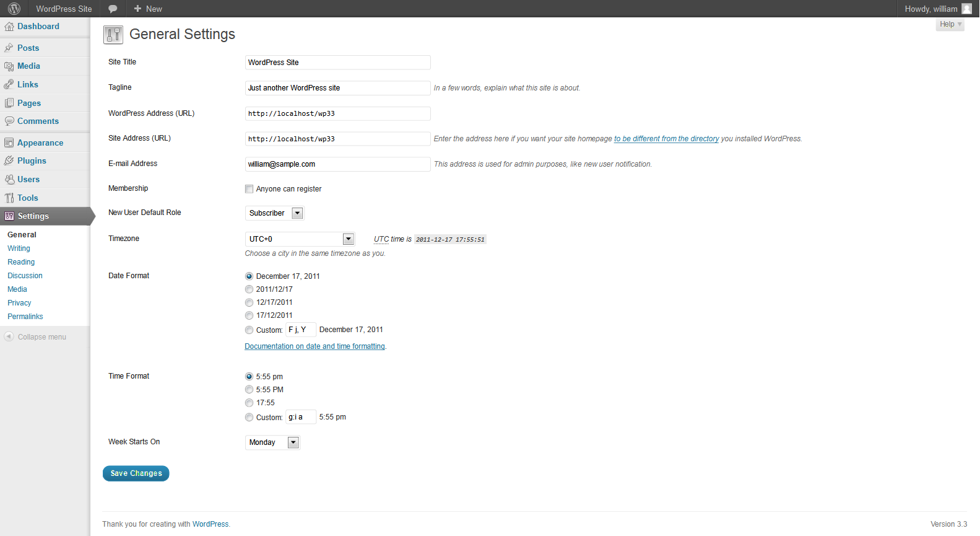Screen dimensions: 980x536
Task: Click the custom time format g:i a field
Action: 301,417
